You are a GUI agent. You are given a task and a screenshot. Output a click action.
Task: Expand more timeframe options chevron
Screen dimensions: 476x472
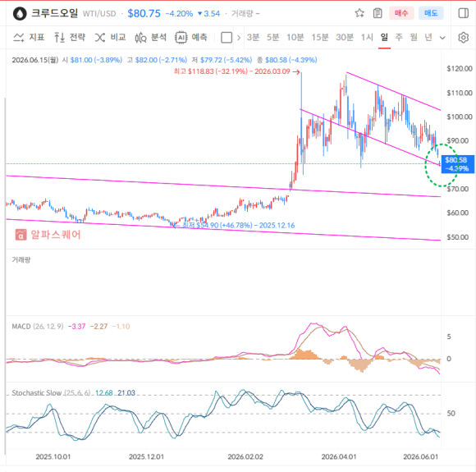pos(442,38)
